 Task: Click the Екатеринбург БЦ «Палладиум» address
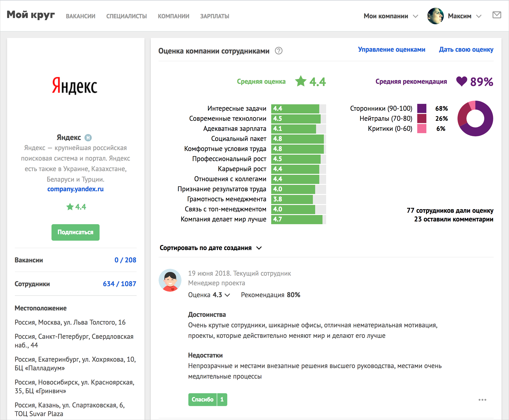tap(75, 364)
